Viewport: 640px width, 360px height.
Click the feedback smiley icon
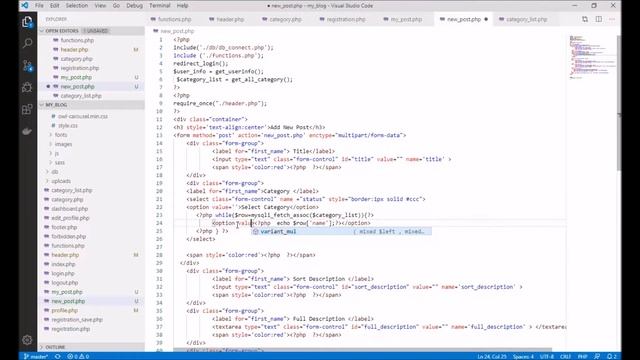[x=597, y=356]
